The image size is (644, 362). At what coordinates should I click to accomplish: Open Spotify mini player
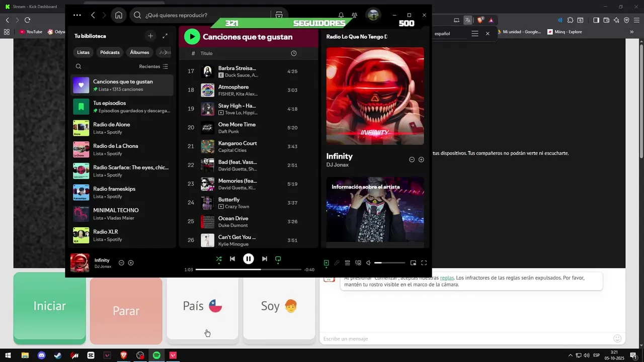point(413,263)
